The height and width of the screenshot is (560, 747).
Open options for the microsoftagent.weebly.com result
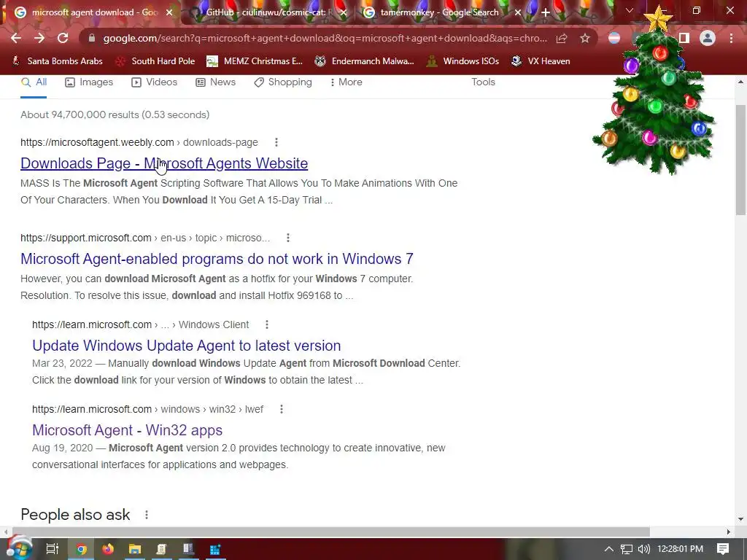pos(276,142)
